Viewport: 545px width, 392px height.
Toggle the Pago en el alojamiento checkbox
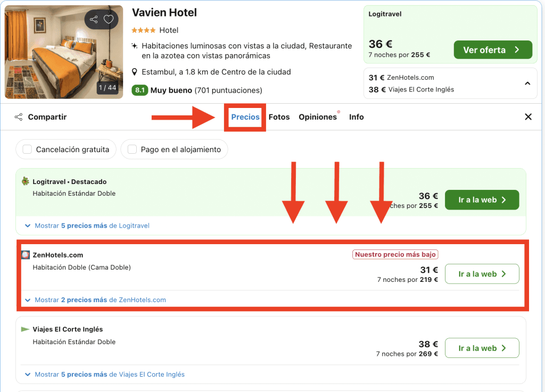(x=132, y=149)
